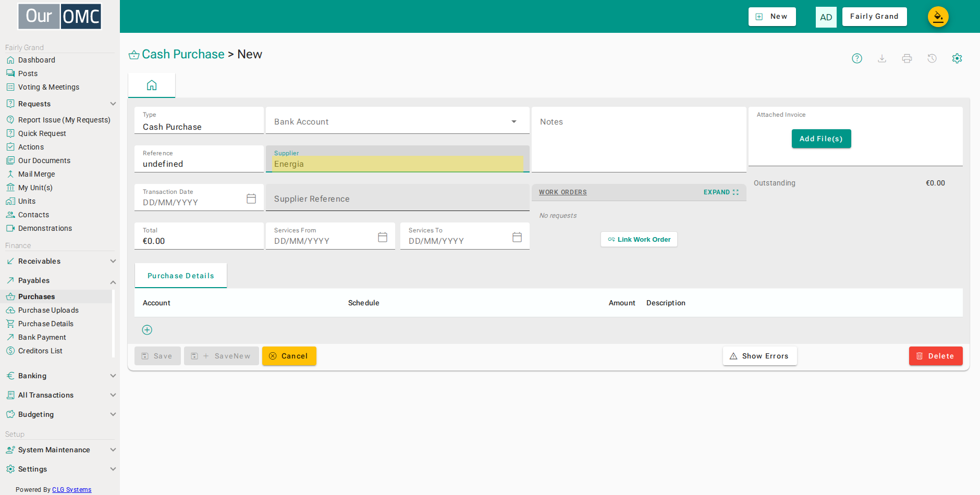Open the help question-mark icon
980x495 pixels.
tap(857, 58)
